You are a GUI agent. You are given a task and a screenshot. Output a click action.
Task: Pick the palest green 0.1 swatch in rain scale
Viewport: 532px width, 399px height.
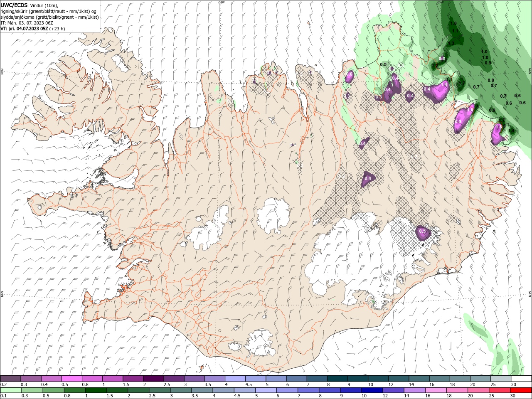(11, 390)
